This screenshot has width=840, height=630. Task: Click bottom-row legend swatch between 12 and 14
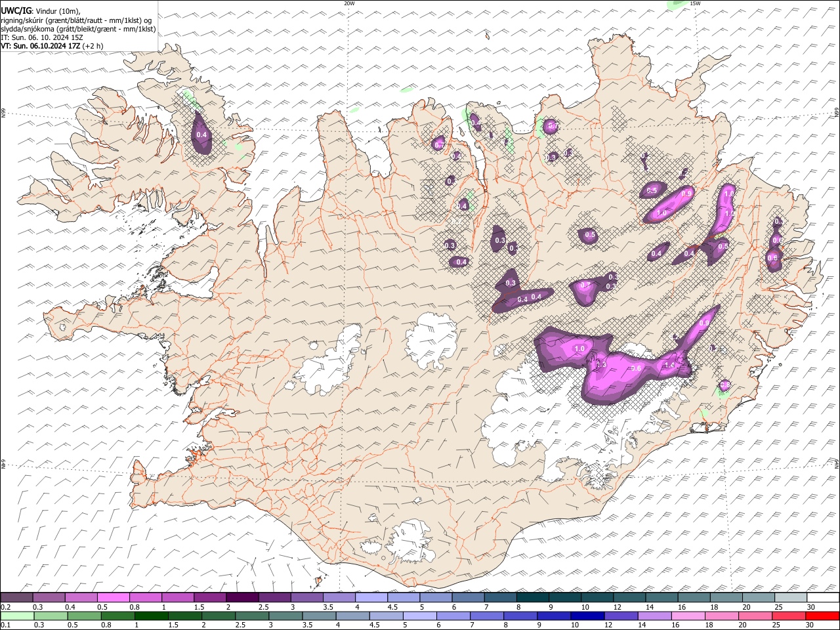click(621, 616)
